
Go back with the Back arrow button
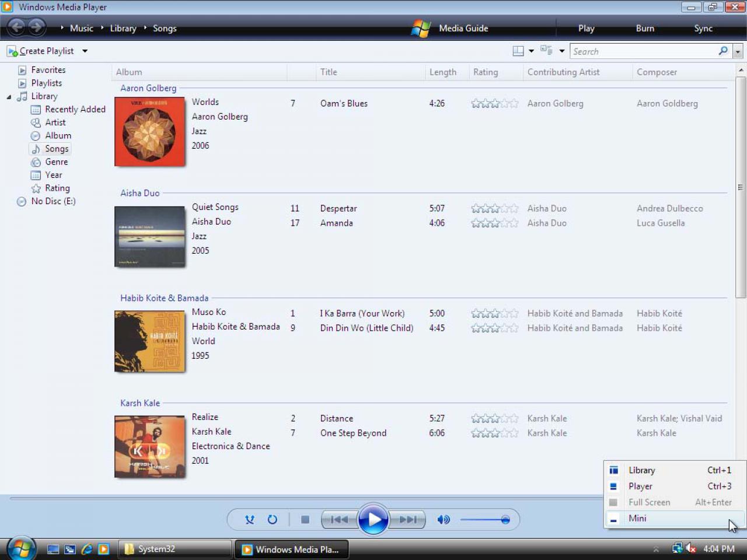[x=17, y=27]
